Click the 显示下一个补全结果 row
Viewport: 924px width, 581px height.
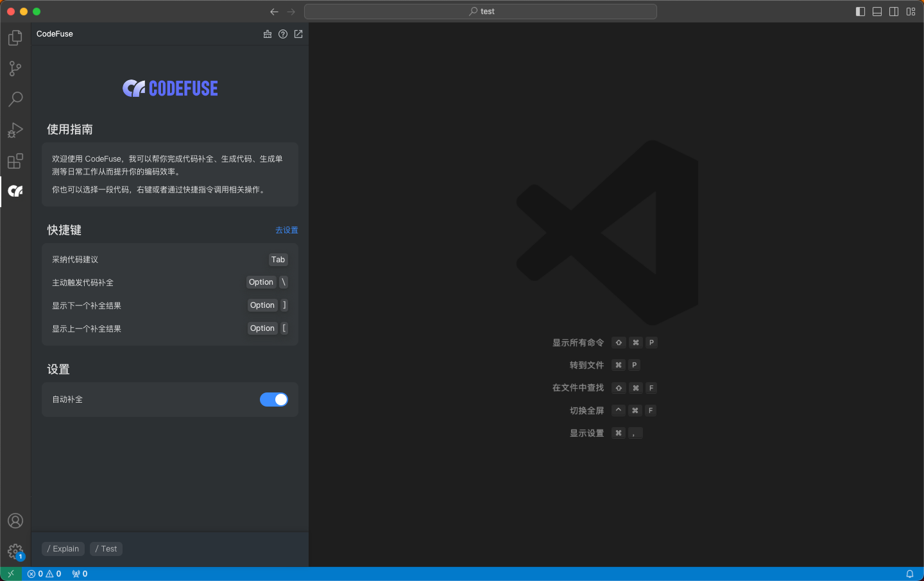[x=170, y=305]
